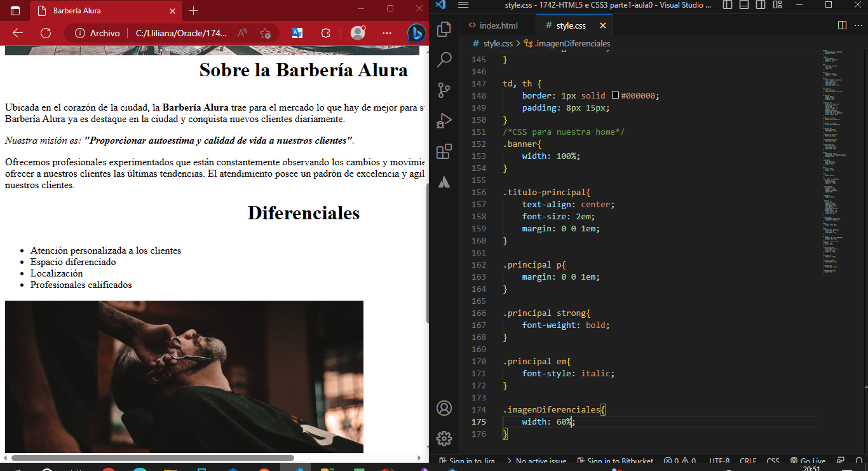The image size is (868, 471).
Task: Click the #000000 color swatch
Action: [x=615, y=95]
